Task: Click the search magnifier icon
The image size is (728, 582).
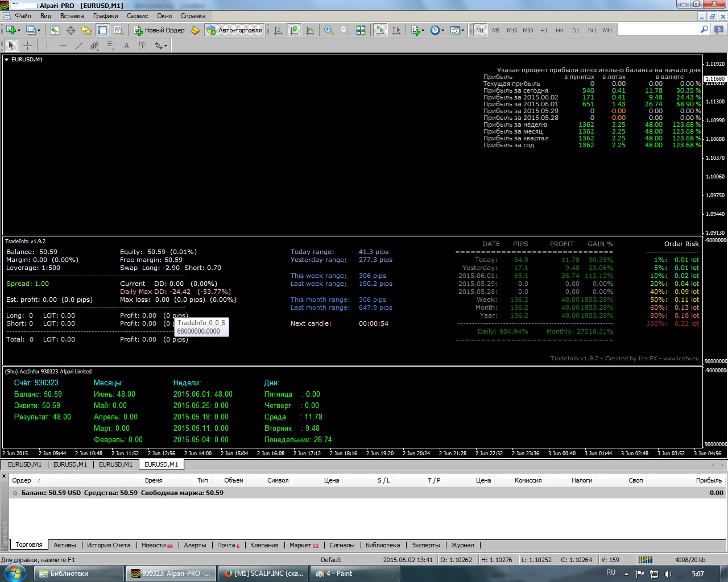Action: (705, 30)
